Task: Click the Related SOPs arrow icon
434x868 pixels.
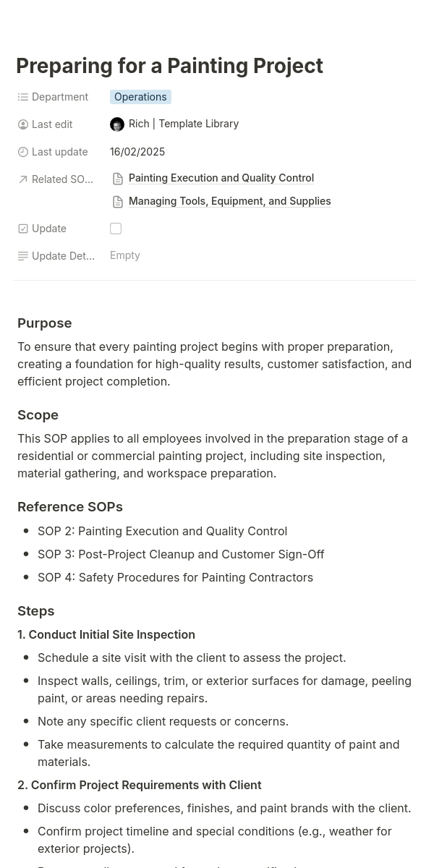Action: pyautogui.click(x=23, y=179)
